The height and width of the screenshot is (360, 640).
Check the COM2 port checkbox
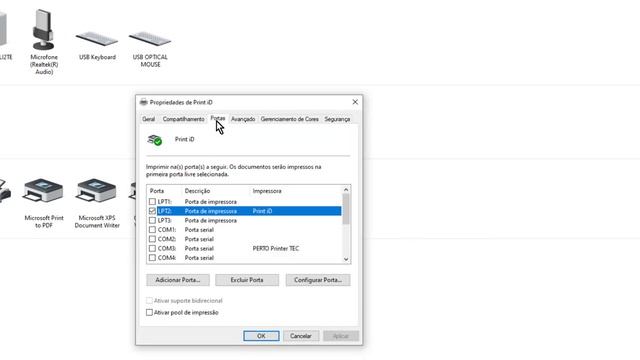coord(152,239)
